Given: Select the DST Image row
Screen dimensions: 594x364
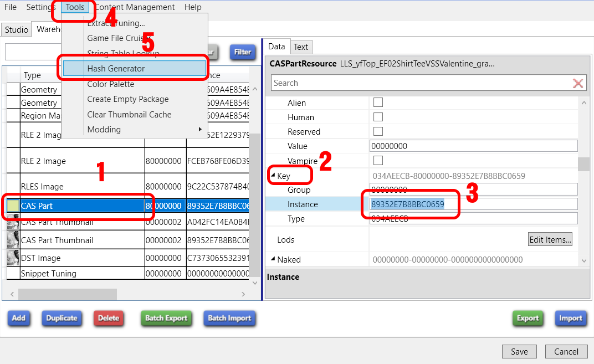Looking at the screenshot, I should pos(127,258).
